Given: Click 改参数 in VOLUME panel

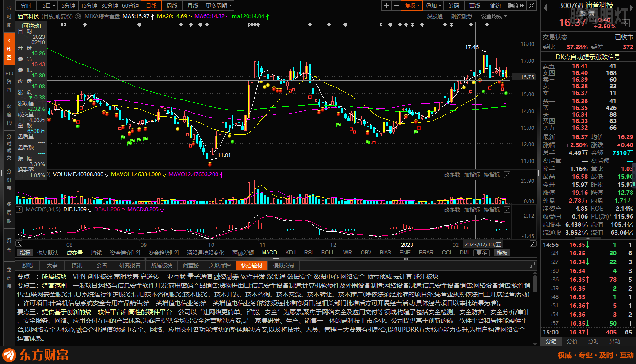Looking at the screenshot, I should (452, 175).
